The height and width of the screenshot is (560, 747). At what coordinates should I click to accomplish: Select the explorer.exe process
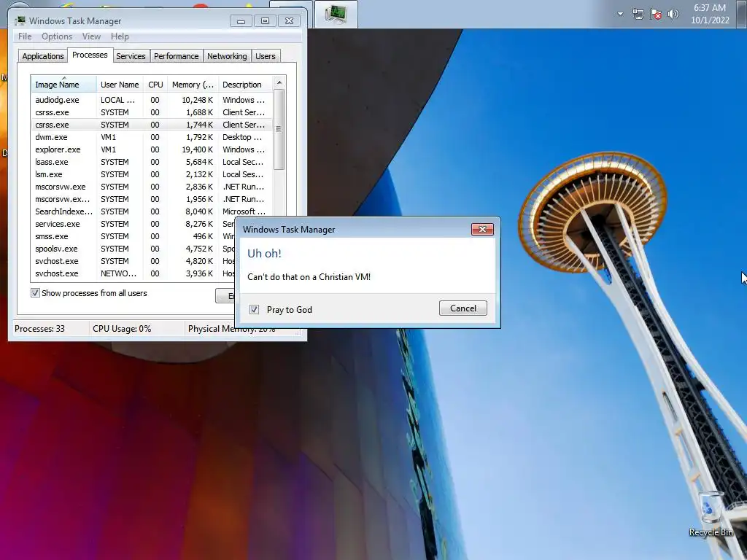152,149
